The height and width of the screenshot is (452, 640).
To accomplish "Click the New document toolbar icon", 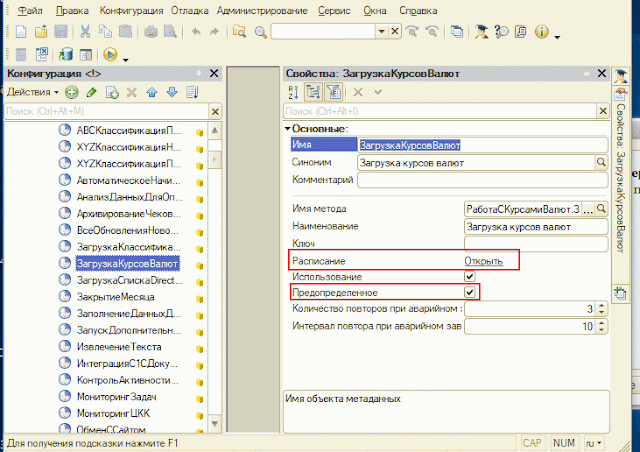I will (21, 31).
